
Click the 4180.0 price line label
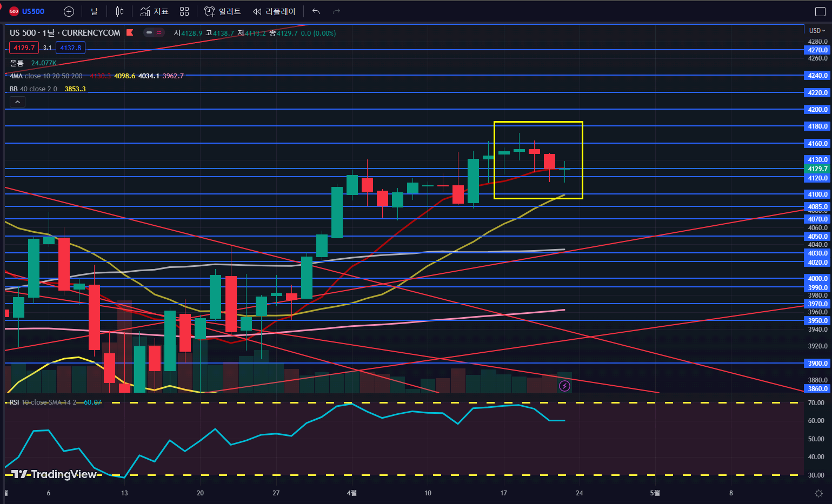point(817,126)
